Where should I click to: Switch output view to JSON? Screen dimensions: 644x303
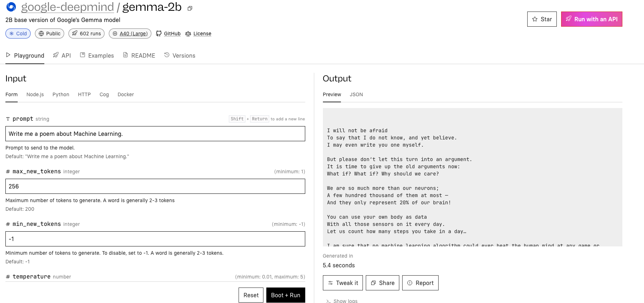pos(356,94)
